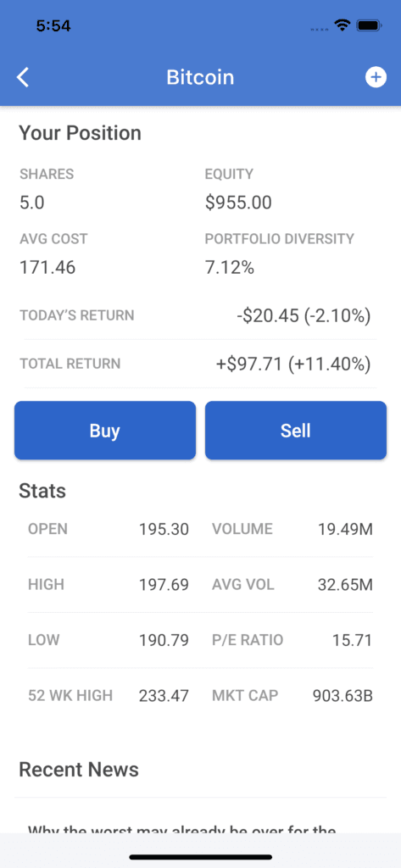Click the Sell button
This screenshot has height=868, width=401.
point(296,430)
